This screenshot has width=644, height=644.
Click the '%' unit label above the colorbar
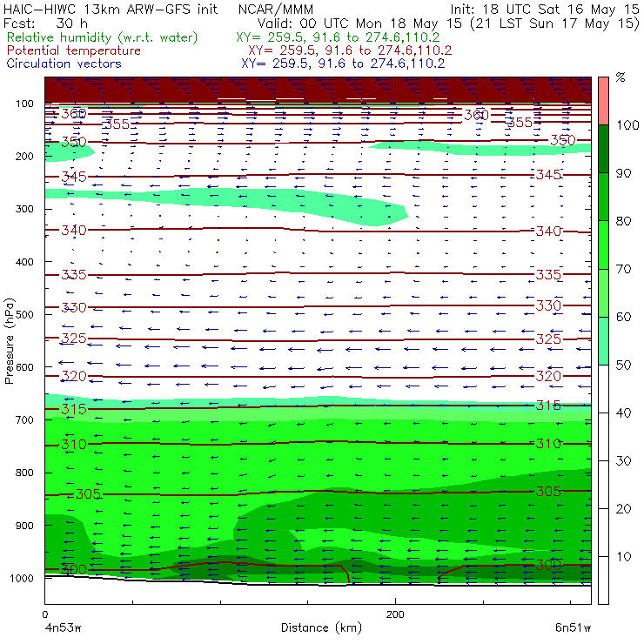tap(621, 77)
